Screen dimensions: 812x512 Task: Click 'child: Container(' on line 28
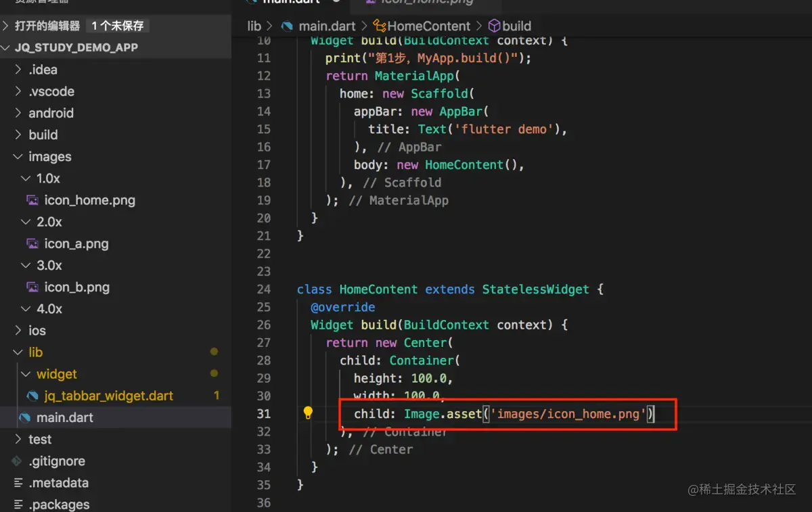[x=400, y=360]
